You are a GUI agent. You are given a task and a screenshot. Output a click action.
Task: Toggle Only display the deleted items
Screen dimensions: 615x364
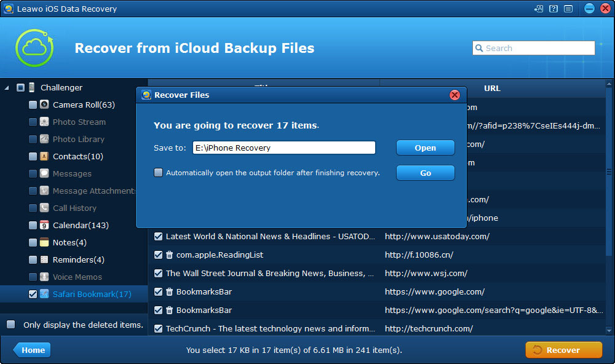tap(11, 325)
